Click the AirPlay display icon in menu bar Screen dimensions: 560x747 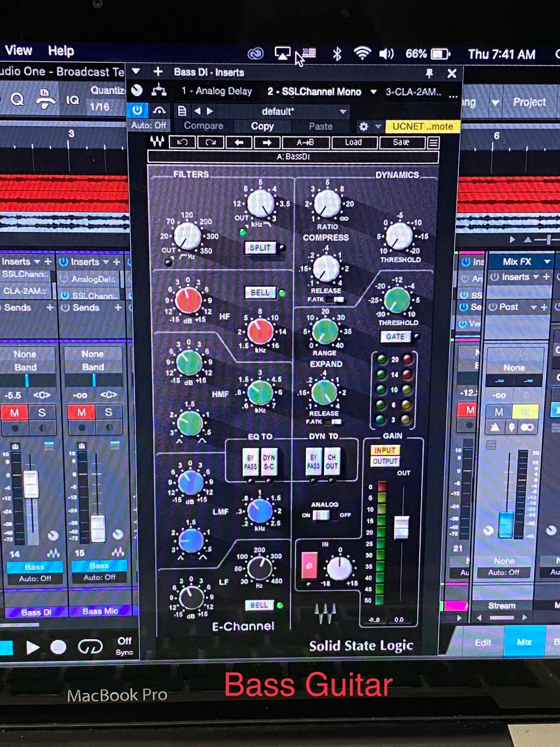tap(282, 54)
